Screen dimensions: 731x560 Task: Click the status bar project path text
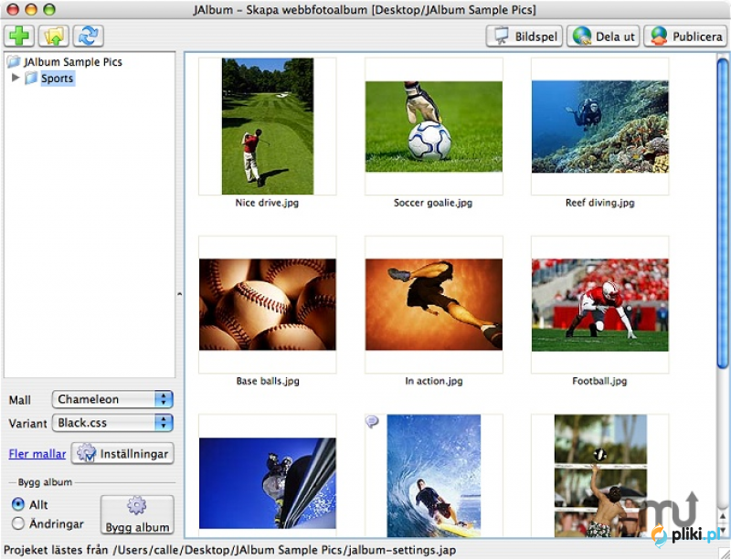tap(230, 550)
